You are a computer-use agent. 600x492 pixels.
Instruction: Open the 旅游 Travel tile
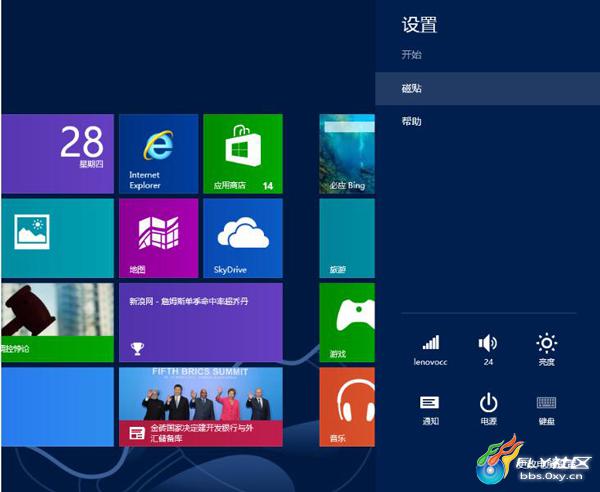coord(347,238)
